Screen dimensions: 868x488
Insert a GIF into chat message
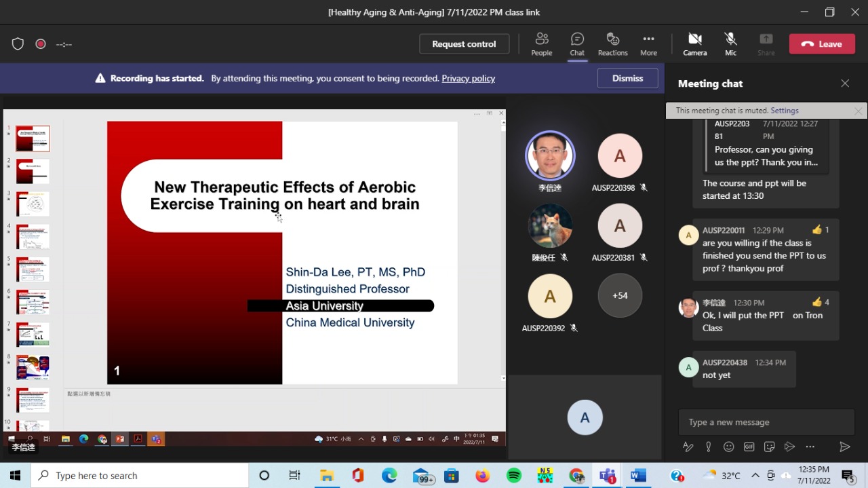tap(749, 447)
